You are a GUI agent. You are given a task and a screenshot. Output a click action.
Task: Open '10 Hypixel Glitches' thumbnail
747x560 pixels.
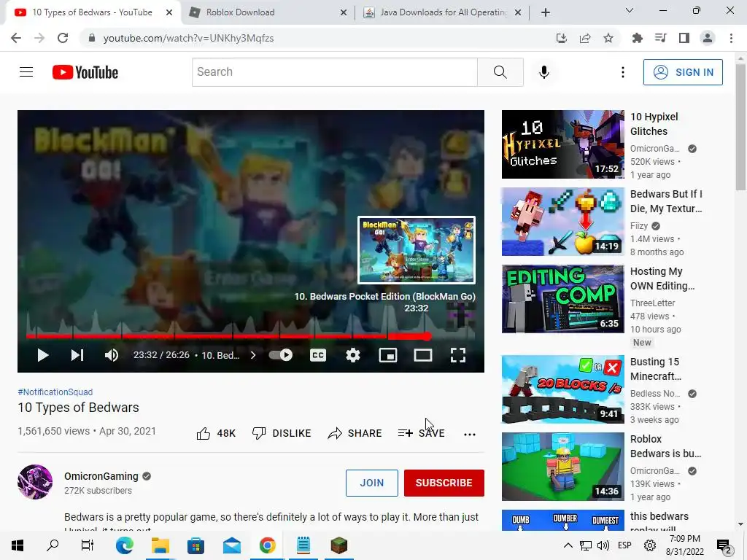click(562, 144)
